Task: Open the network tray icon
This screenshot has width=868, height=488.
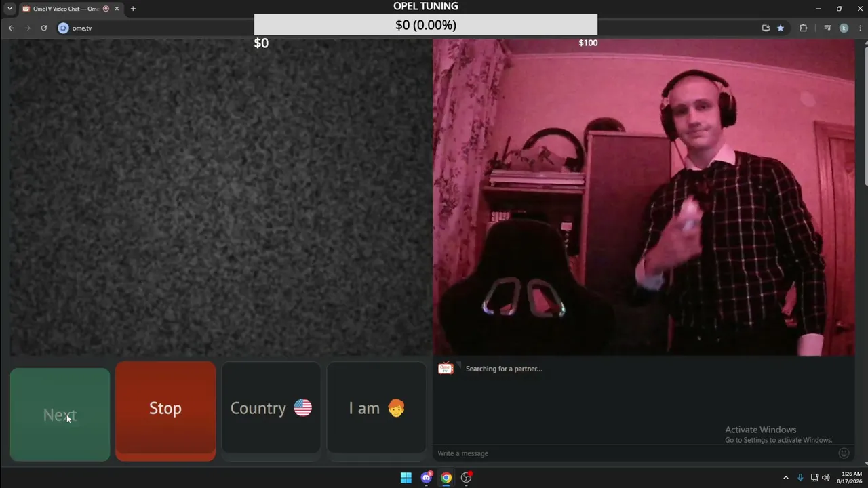Action: click(x=814, y=478)
